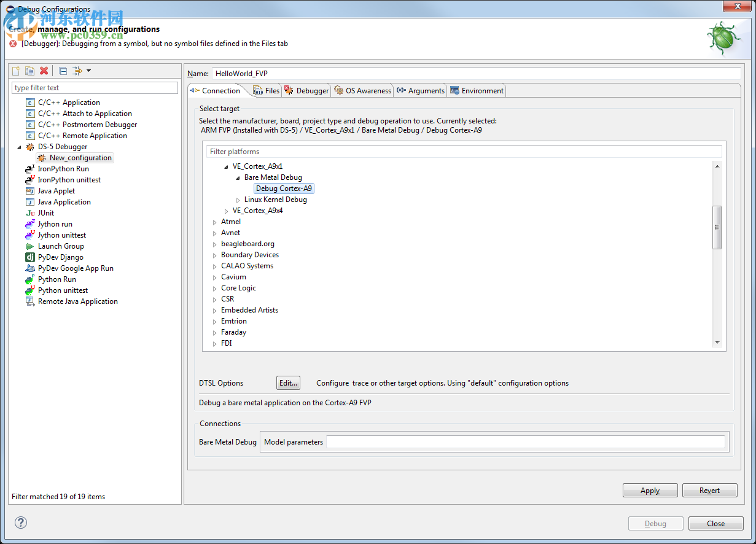The image size is (756, 544).
Task: Click the Model parameters input field
Action: click(x=525, y=442)
